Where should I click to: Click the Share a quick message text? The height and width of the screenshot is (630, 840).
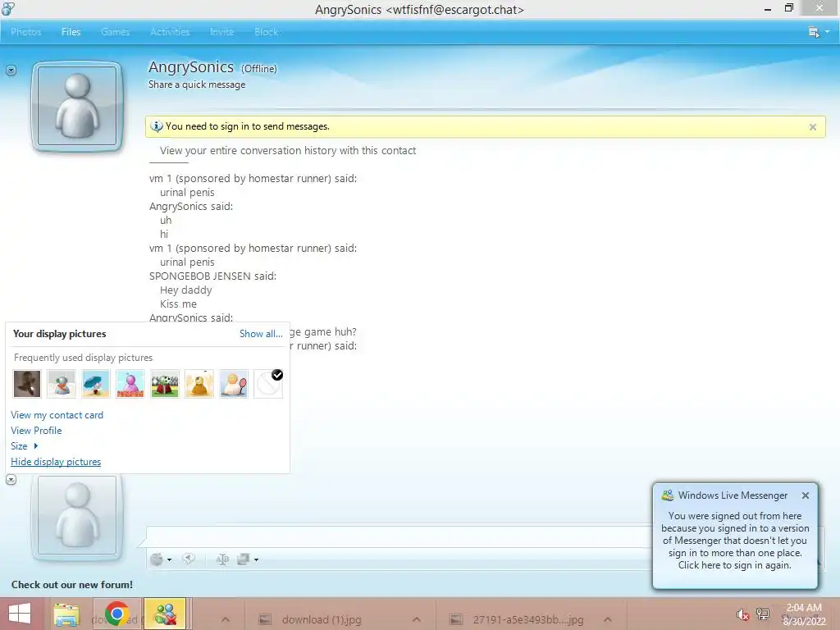pyautogui.click(x=197, y=84)
